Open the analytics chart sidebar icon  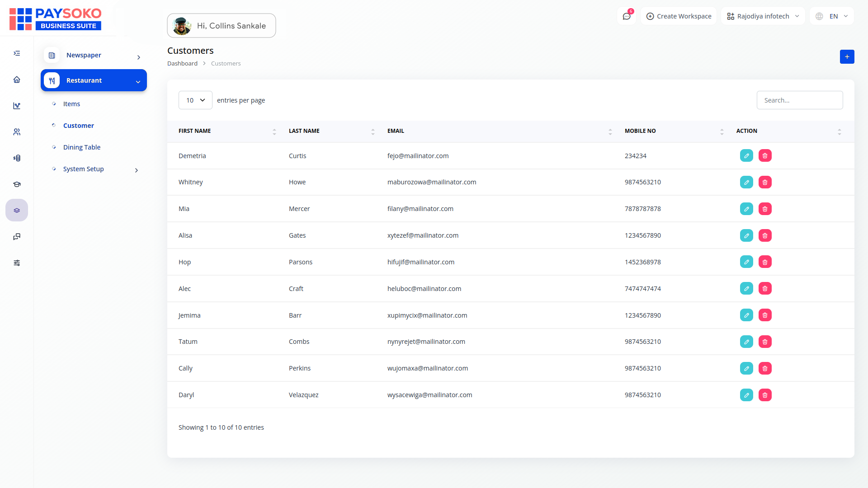17,106
